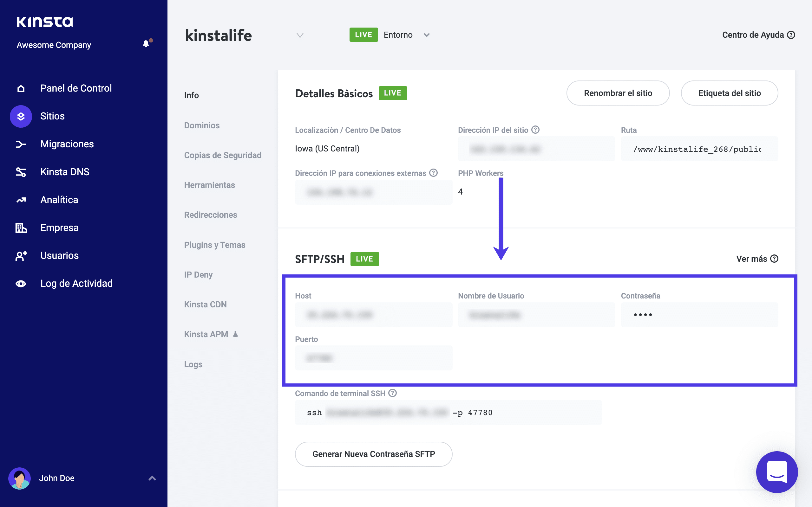Click the Usuarios add-user icon
Image resolution: width=812 pixels, height=507 pixels.
[x=21, y=256]
